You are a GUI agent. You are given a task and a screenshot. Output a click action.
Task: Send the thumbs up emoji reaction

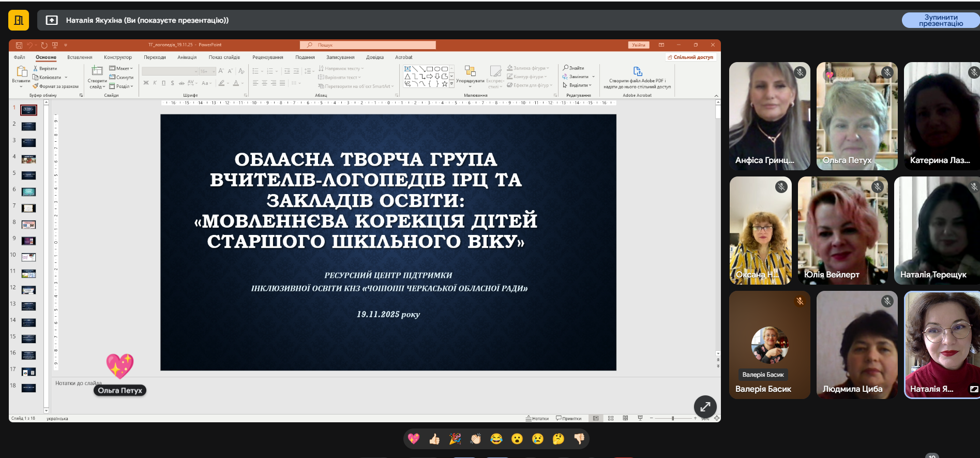(434, 439)
